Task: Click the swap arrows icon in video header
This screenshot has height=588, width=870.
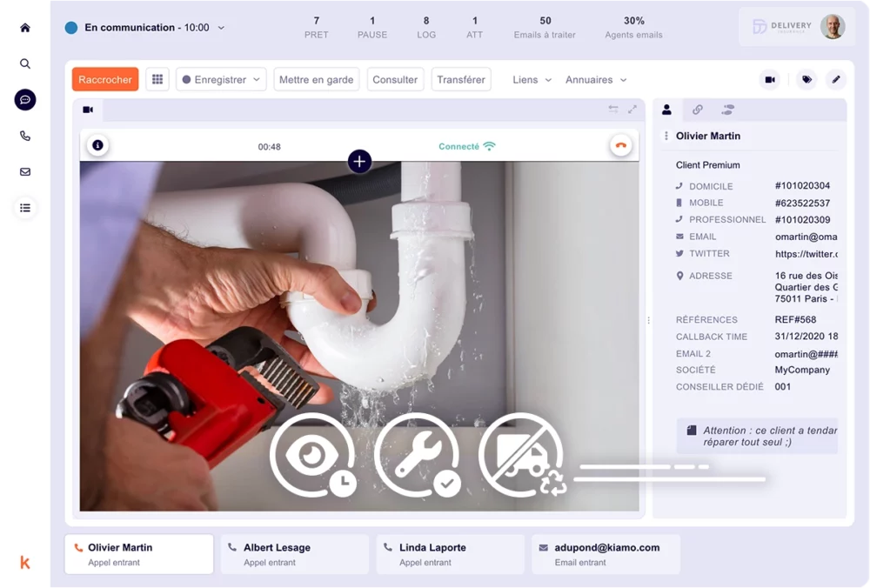Action: click(613, 110)
